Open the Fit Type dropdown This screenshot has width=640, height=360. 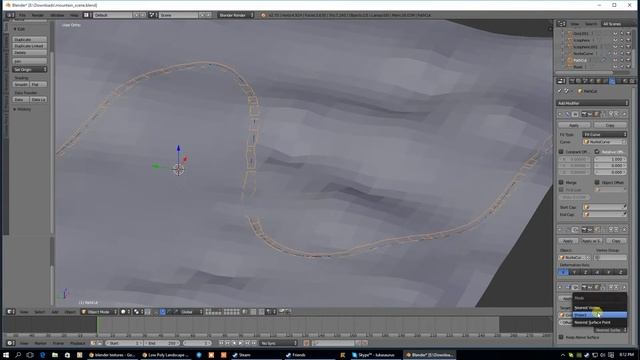(x=604, y=134)
